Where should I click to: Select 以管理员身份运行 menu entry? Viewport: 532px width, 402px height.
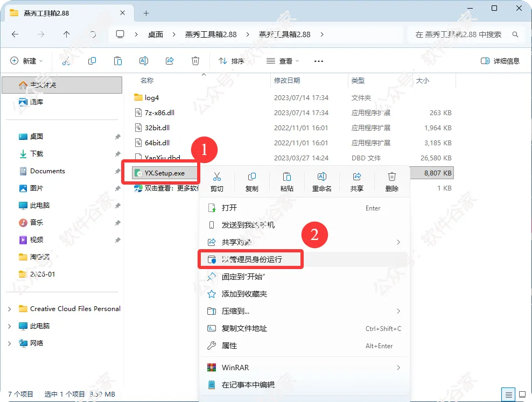[304, 259]
